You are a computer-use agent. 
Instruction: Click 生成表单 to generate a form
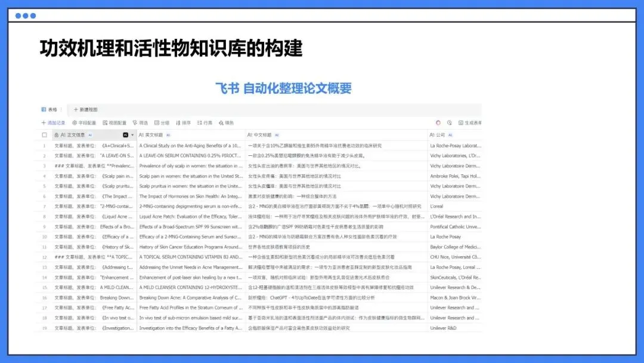(x=470, y=123)
